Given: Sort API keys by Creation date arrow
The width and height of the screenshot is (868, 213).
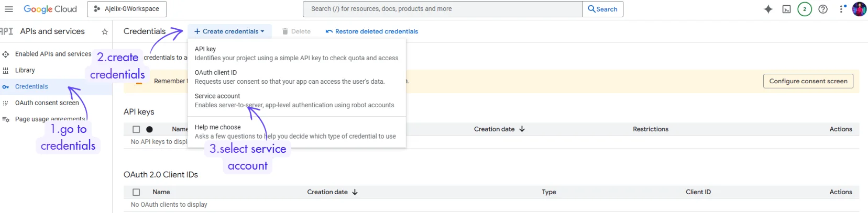Looking at the screenshot, I should pos(522,129).
